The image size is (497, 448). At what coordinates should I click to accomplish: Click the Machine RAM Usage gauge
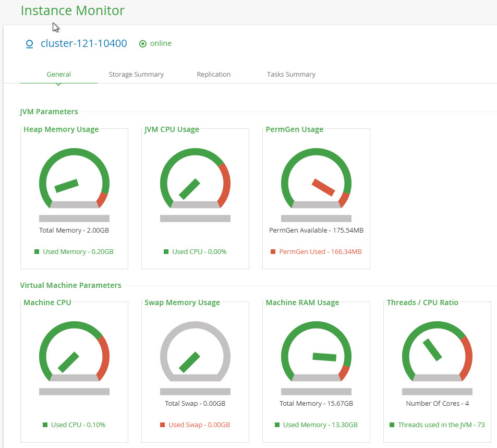click(316, 353)
